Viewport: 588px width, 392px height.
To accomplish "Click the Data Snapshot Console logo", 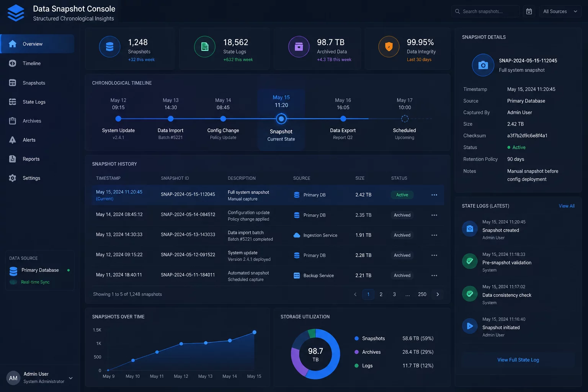I will coord(16,13).
